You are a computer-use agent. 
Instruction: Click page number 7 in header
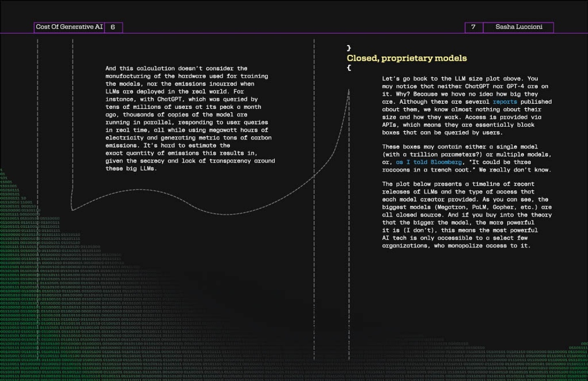pos(474,27)
